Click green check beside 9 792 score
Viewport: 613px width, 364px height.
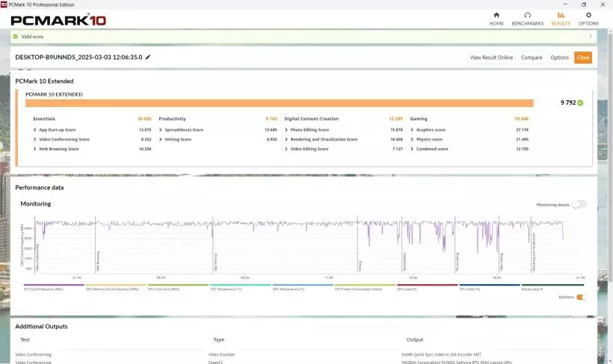(580, 103)
